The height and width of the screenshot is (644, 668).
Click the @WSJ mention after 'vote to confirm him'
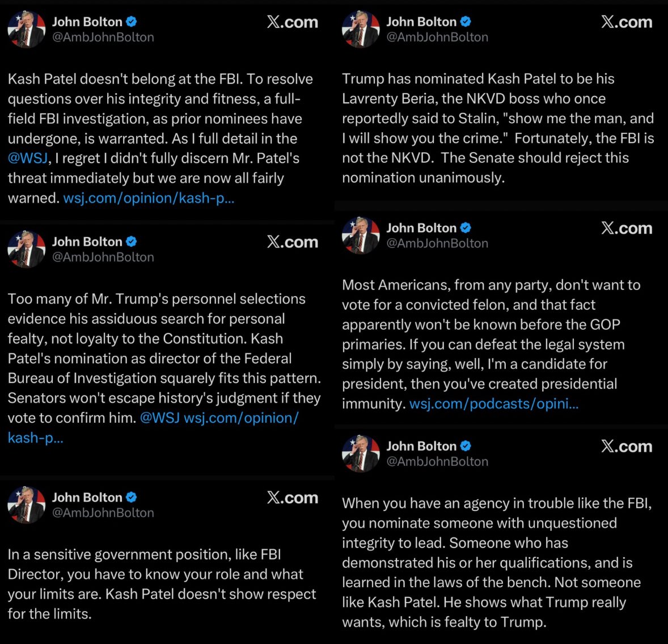159,418
